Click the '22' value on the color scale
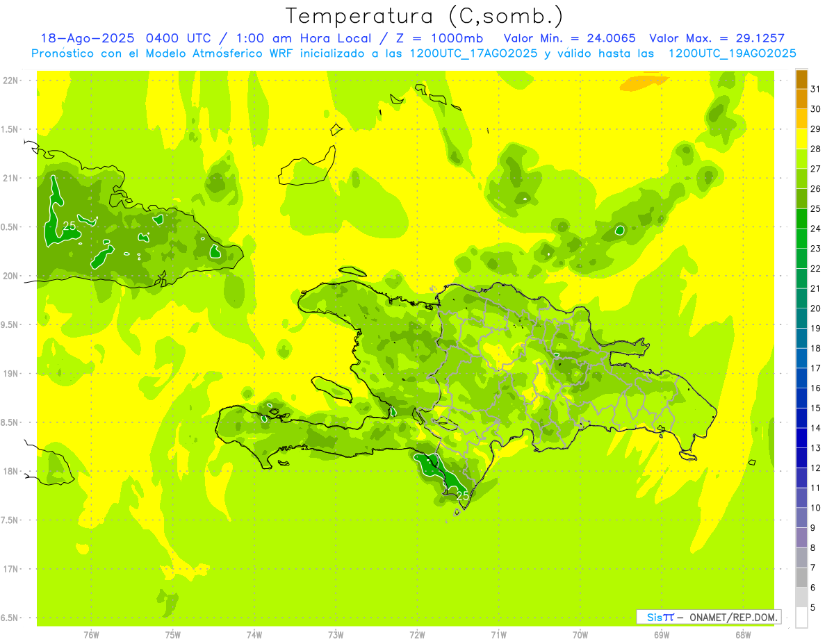 815,268
